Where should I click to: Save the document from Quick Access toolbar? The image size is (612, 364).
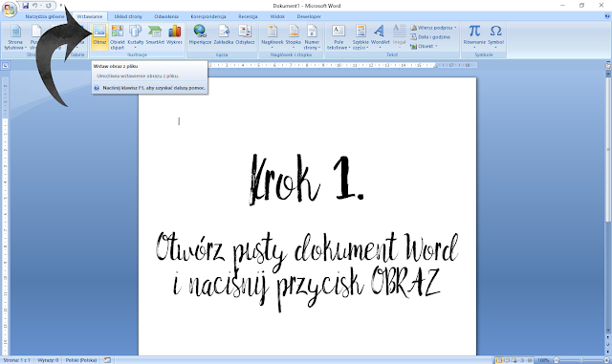click(26, 6)
